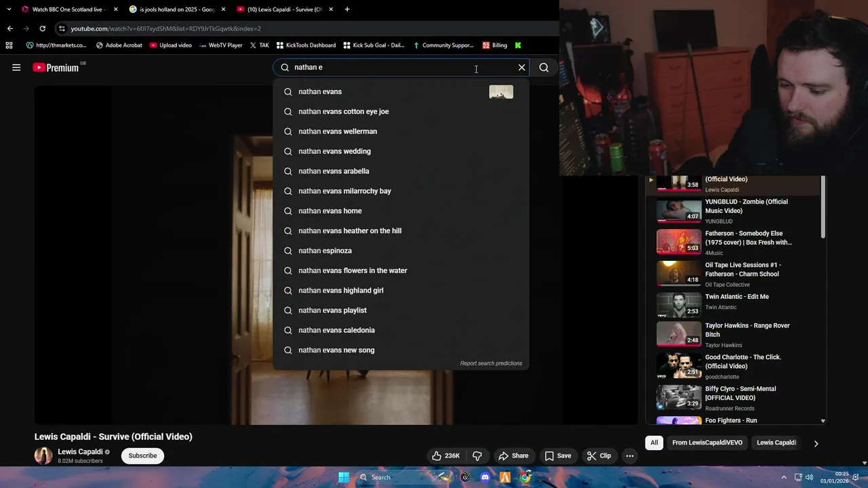Open site information icon in address bar

(x=62, y=28)
